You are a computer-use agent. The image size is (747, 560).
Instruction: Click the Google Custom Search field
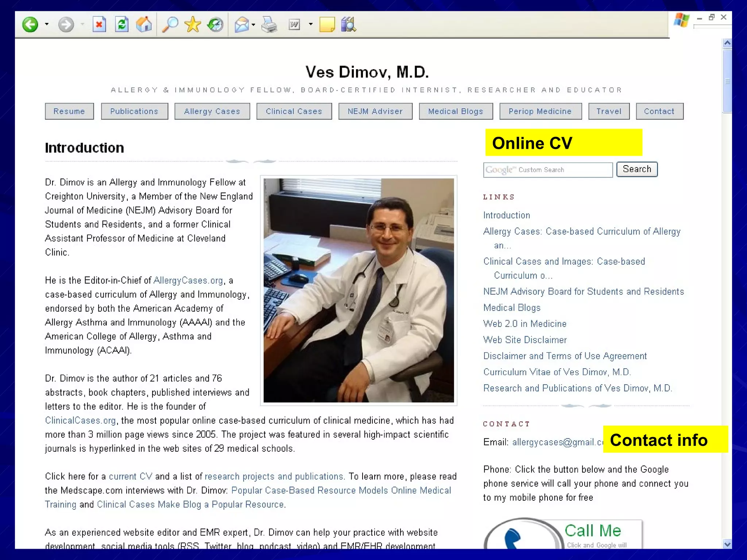[x=548, y=170]
